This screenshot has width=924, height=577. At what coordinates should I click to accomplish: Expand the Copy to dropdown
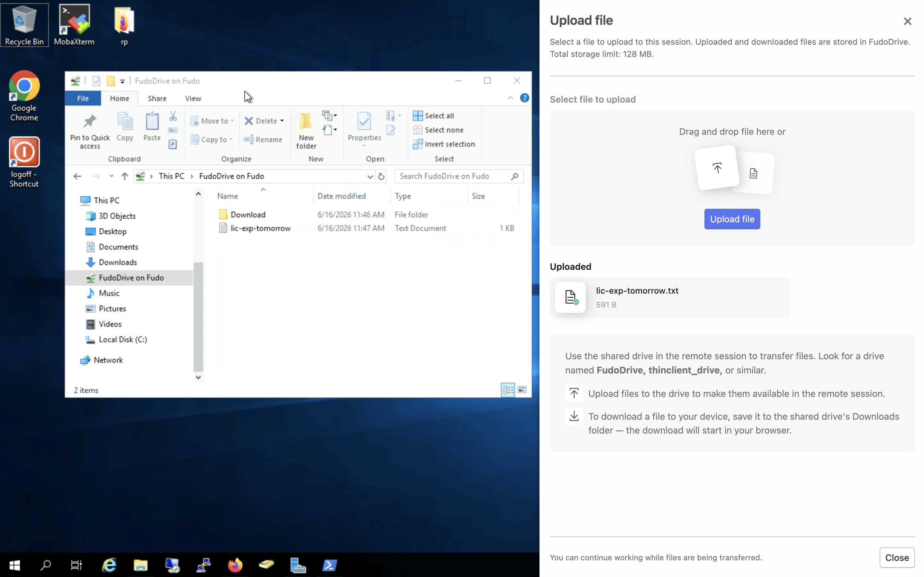[231, 139]
